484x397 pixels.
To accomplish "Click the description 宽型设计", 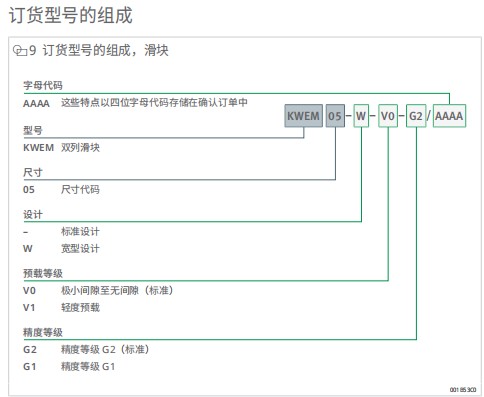I will [80, 248].
